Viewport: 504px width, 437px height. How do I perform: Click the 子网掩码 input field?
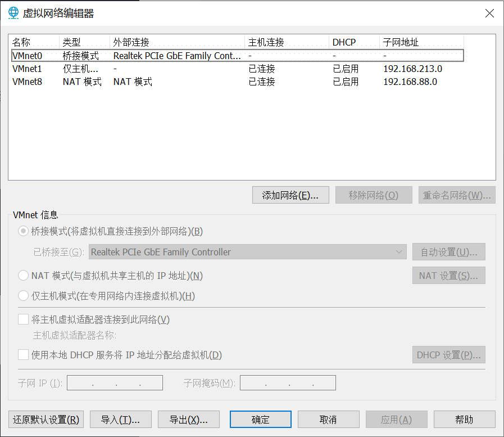coord(288,382)
